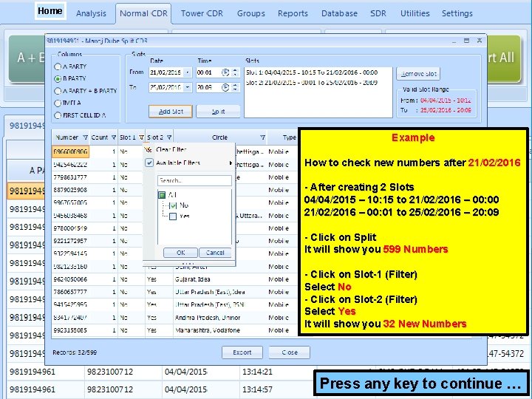Screen dimensions: 532x399
Task: Select Clear Filter menu entry
Action: pos(171,149)
